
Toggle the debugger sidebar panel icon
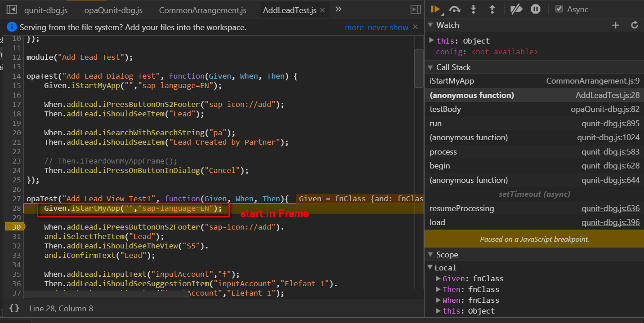(416, 9)
